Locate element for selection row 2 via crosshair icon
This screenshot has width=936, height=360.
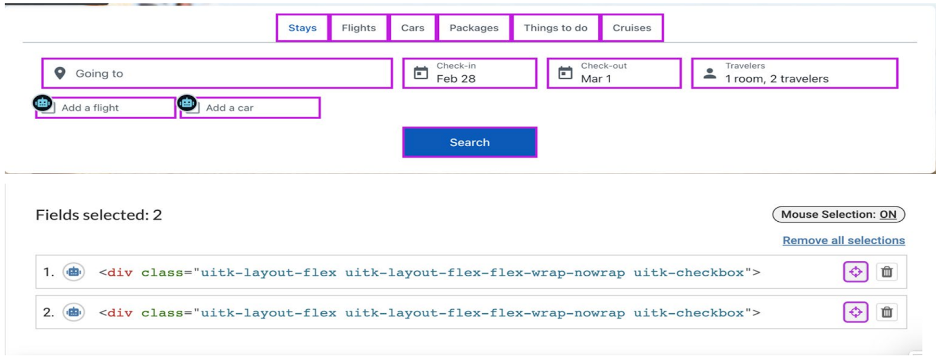tap(855, 312)
